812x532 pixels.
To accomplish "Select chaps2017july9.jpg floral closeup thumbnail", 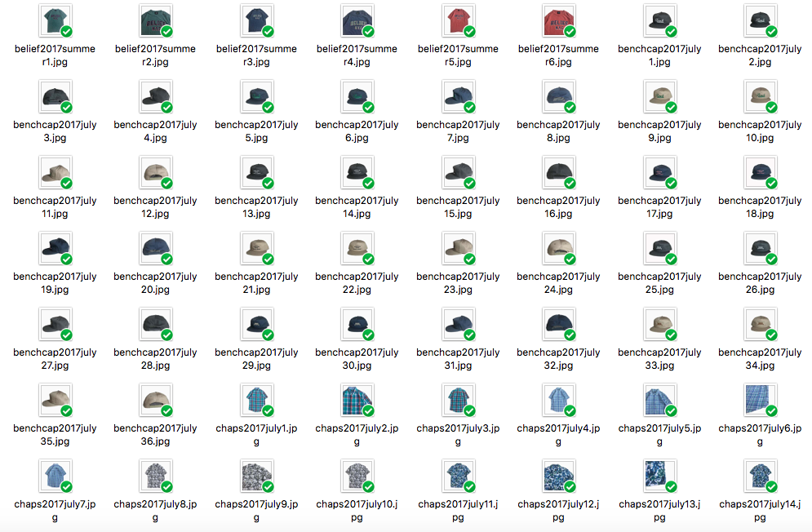I will click(257, 476).
